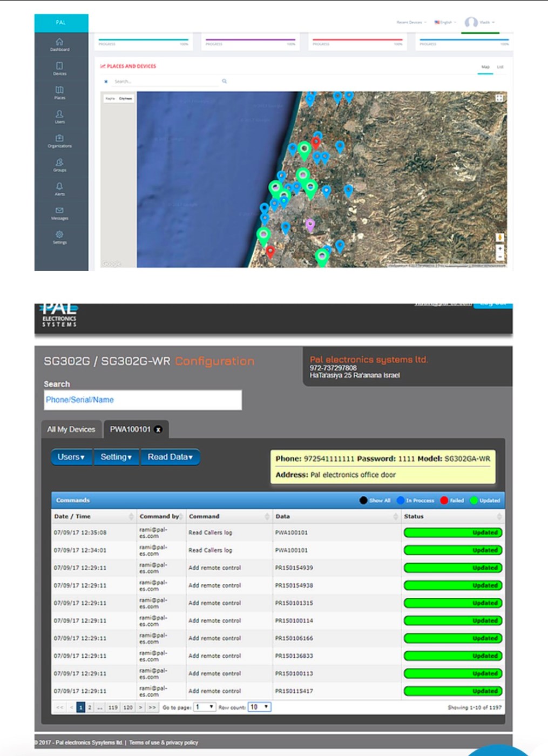Click the purple map pin
The width and height of the screenshot is (548, 756).
tap(310, 224)
